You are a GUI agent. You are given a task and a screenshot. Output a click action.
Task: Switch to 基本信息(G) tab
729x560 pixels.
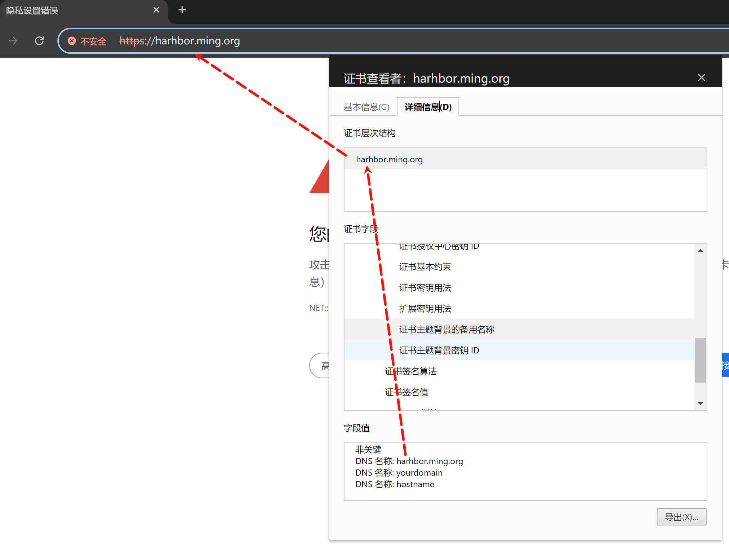[x=366, y=107]
